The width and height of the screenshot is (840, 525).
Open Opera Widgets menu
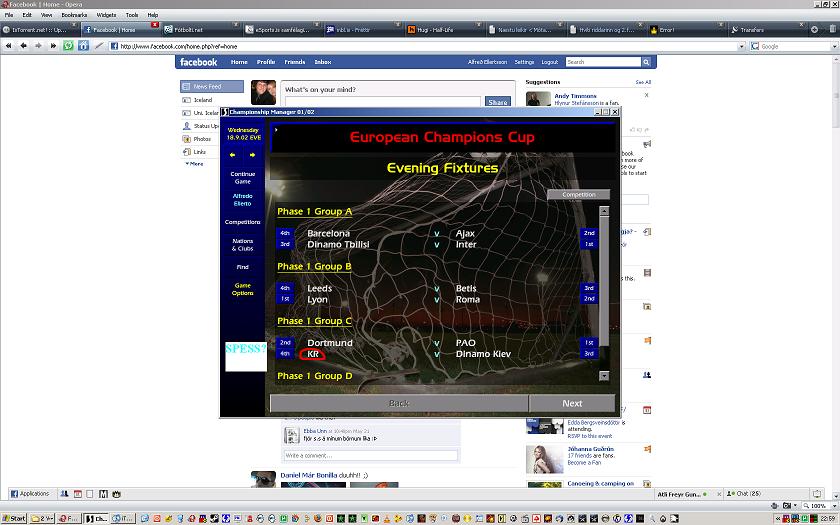[106, 15]
